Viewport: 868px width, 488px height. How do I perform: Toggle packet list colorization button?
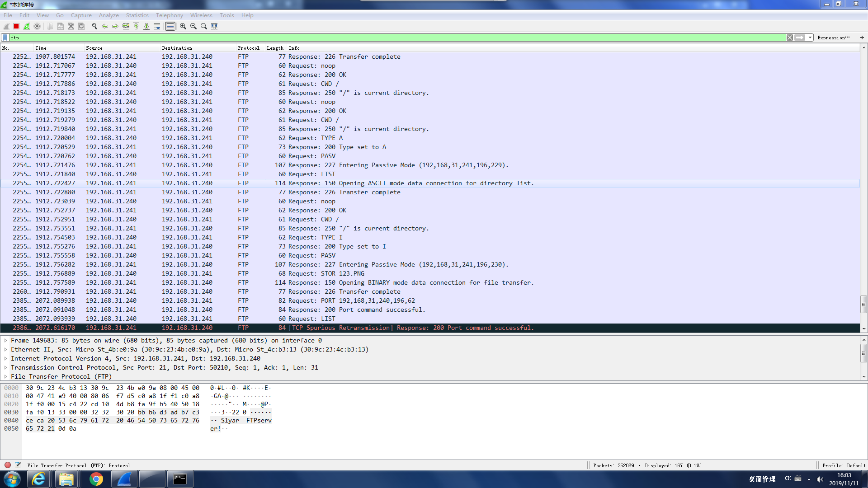pyautogui.click(x=170, y=26)
